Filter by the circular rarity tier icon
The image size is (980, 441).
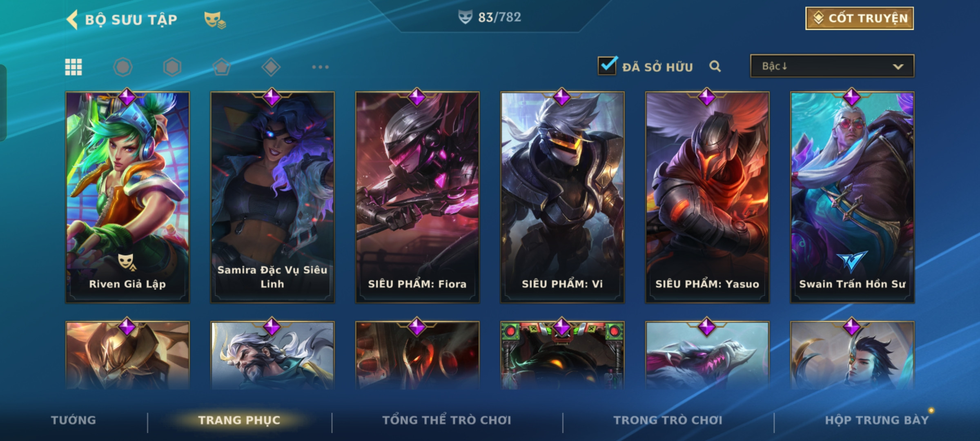point(123,67)
